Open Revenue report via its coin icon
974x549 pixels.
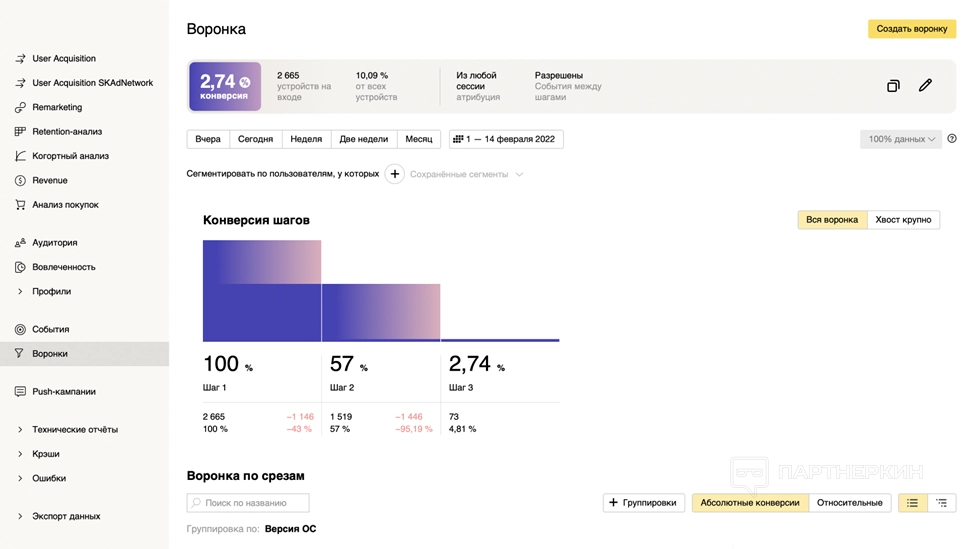tap(21, 181)
